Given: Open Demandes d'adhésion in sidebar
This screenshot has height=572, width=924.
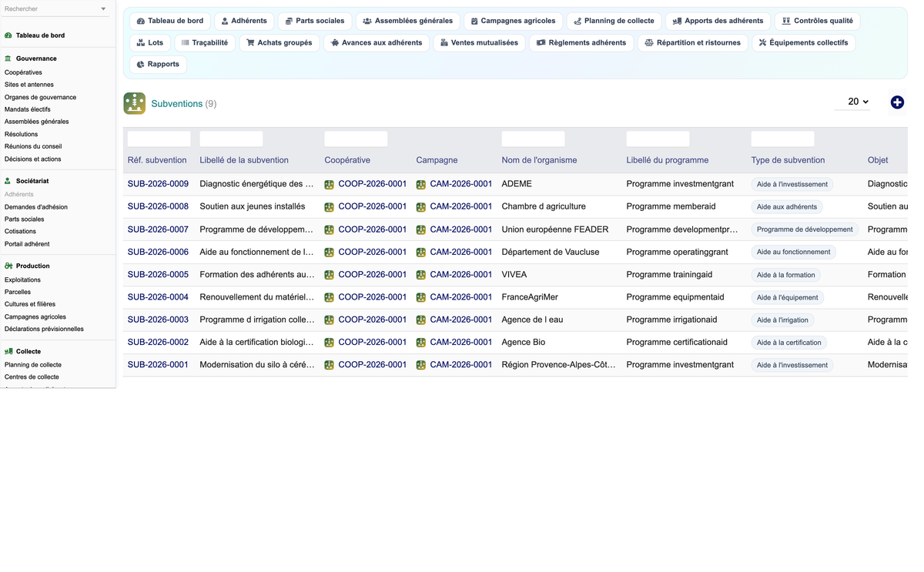Looking at the screenshot, I should (x=36, y=207).
